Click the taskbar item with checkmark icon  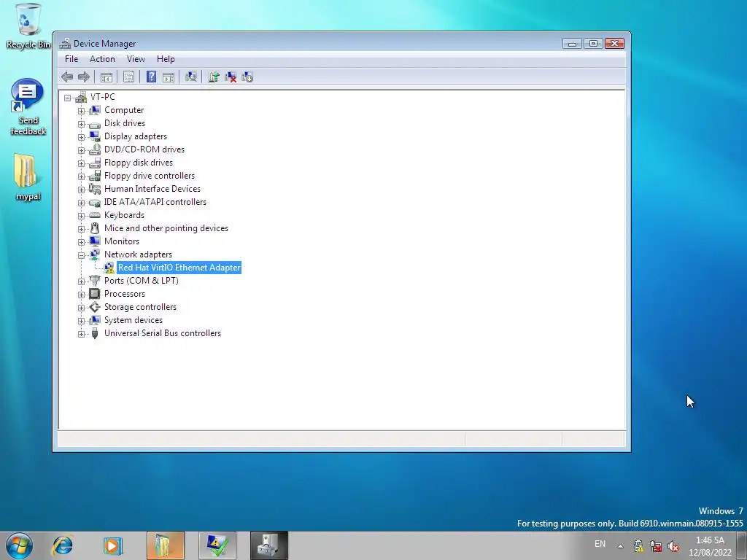click(217, 545)
